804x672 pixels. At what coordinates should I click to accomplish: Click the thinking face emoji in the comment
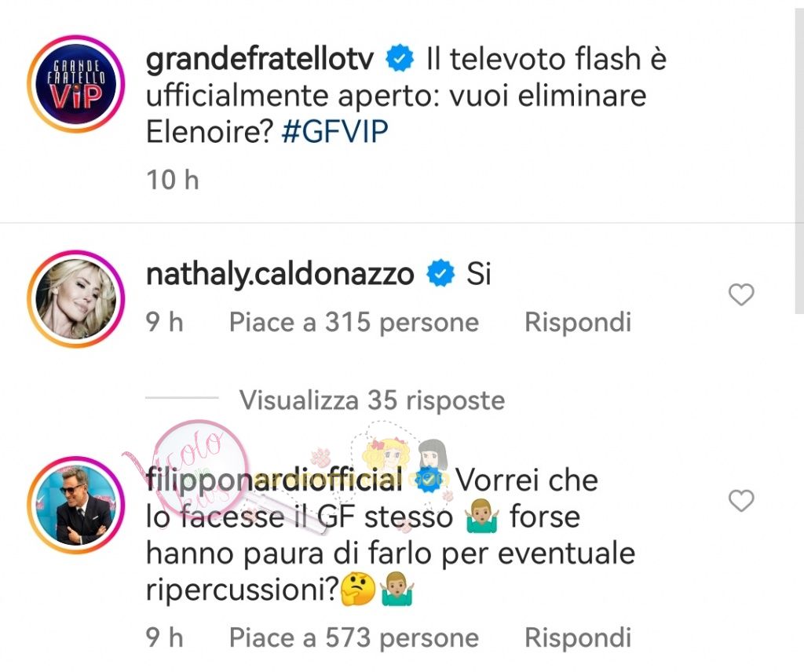tap(358, 590)
